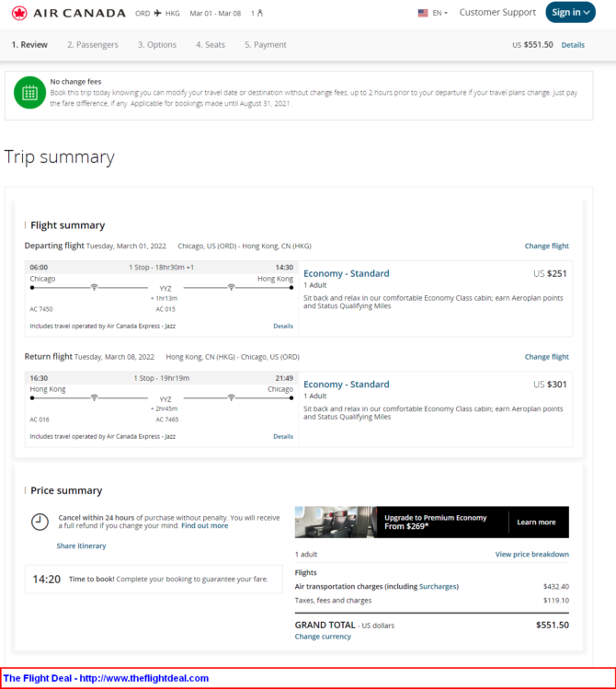616x689 pixels.
Task: Click return Economy - Standard fare heading
Action: 347,384
